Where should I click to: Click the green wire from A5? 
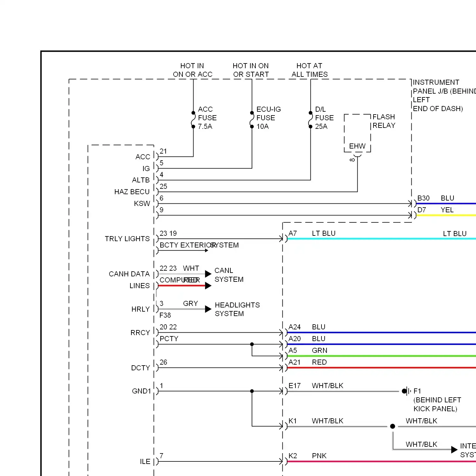tap(381, 356)
